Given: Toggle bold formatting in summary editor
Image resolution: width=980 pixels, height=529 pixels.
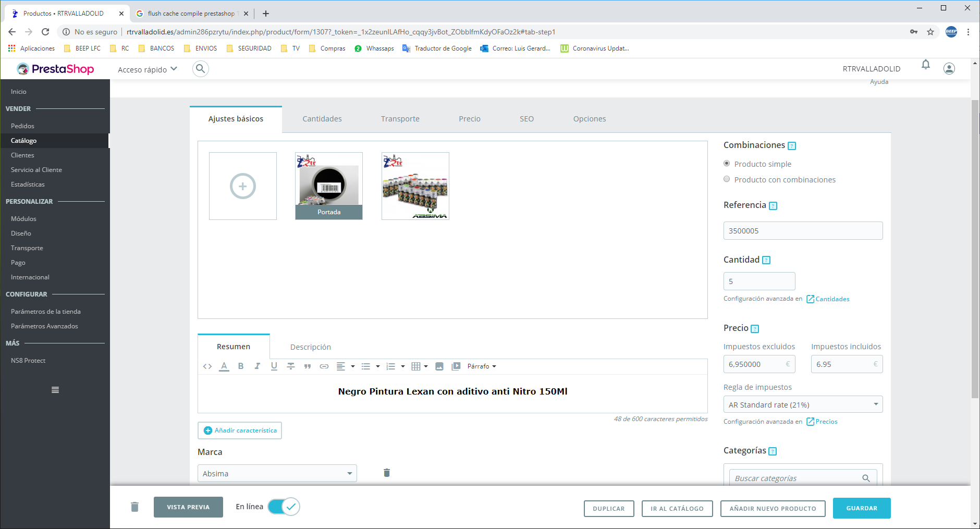Looking at the screenshot, I should (241, 366).
